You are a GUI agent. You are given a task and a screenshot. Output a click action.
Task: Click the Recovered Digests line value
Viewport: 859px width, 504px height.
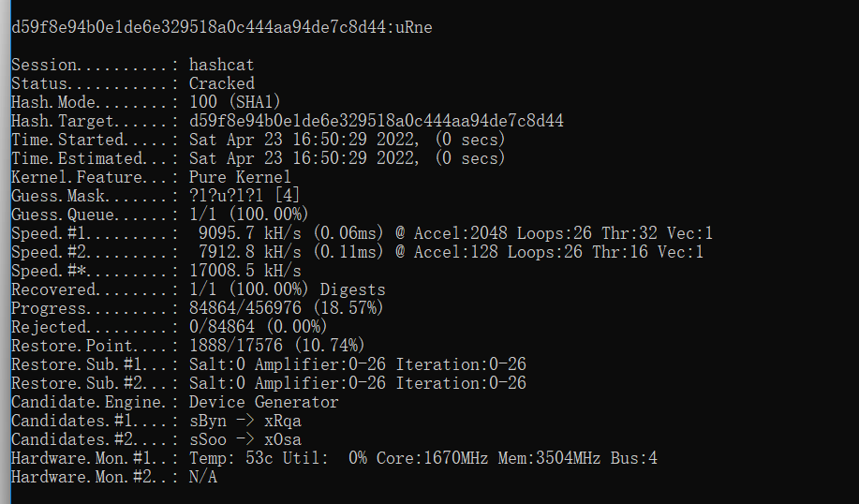[x=287, y=289]
